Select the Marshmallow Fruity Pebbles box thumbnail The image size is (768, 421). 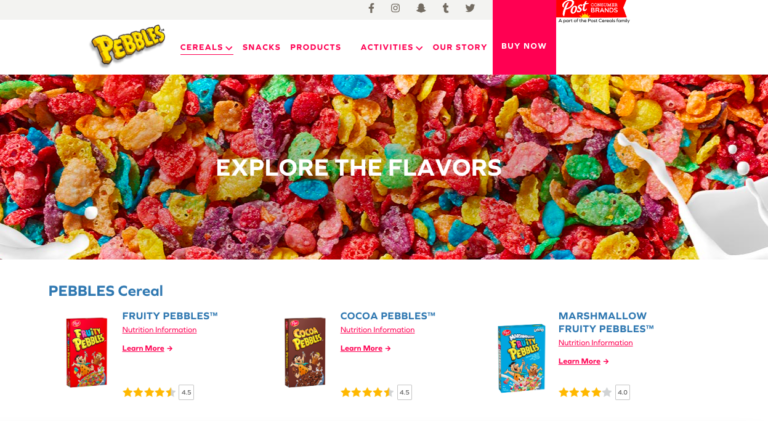[x=522, y=358]
